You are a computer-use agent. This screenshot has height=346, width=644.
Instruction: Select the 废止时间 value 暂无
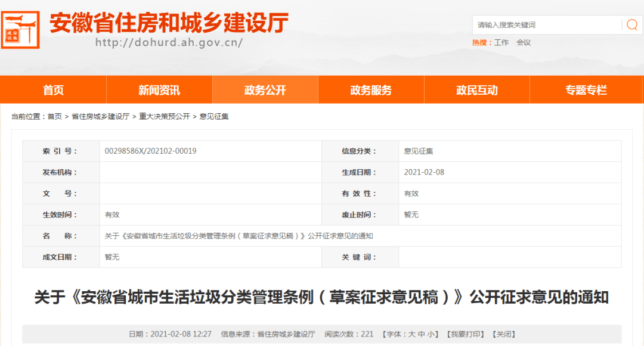(x=411, y=214)
